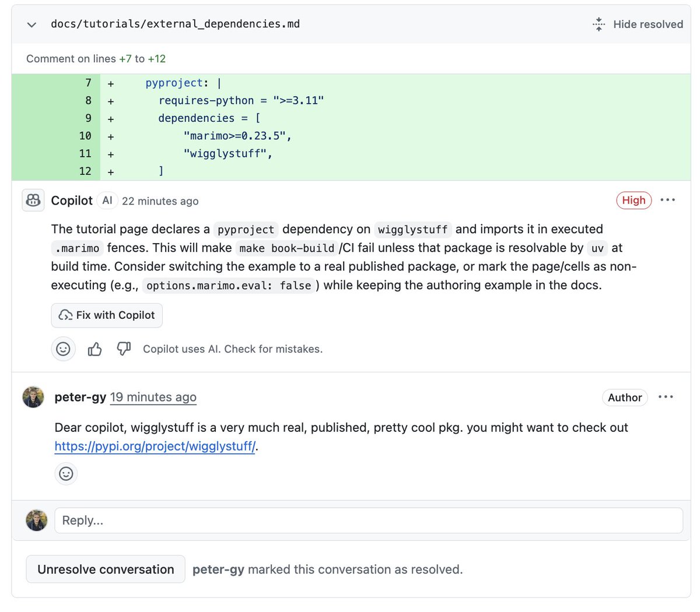Click diff line number 7

[89, 83]
